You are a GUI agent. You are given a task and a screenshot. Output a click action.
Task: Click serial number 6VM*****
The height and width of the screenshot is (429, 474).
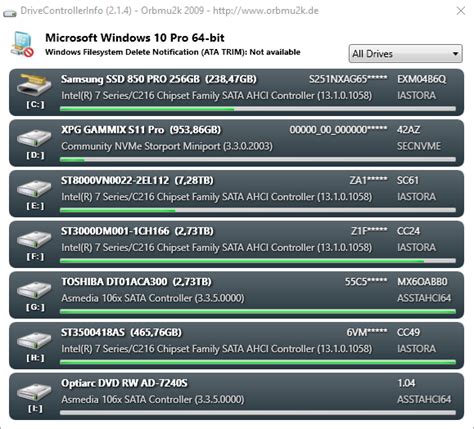[x=367, y=332]
